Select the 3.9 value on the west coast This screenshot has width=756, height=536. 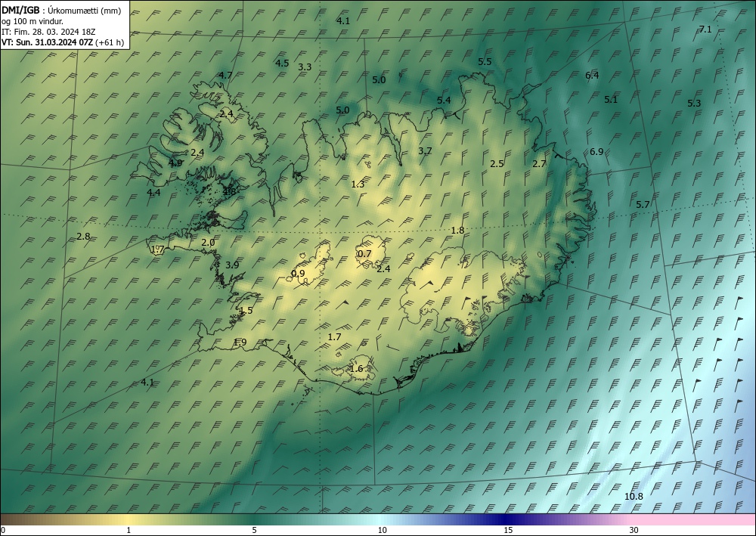coord(232,265)
